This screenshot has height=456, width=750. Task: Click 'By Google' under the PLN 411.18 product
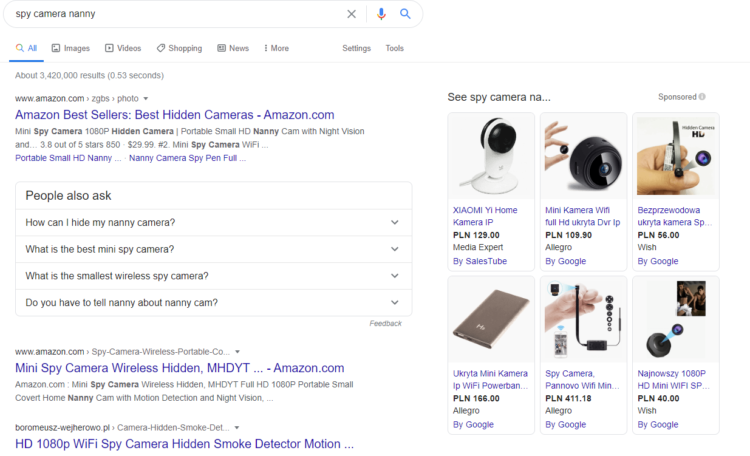(x=565, y=424)
